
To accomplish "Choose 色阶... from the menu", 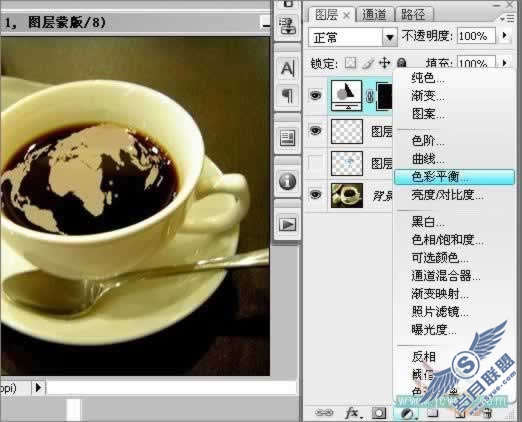I will [428, 141].
